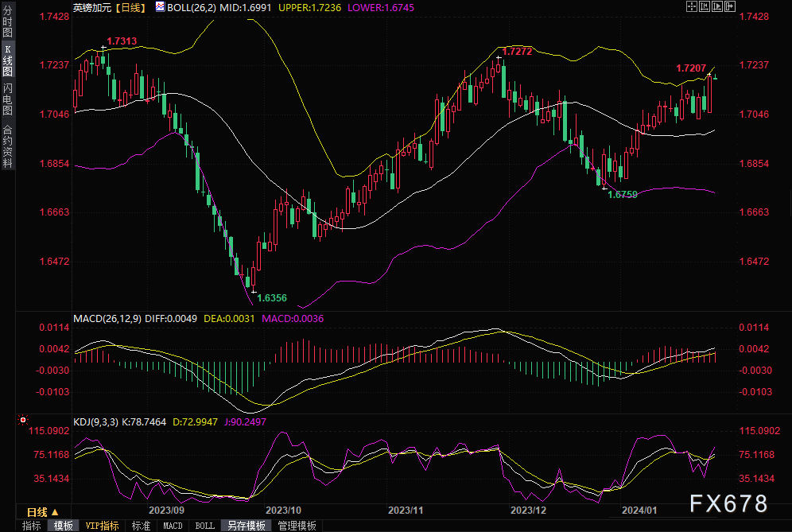Switch to the 分时图 sidebar tab

pyautogui.click(x=7, y=23)
